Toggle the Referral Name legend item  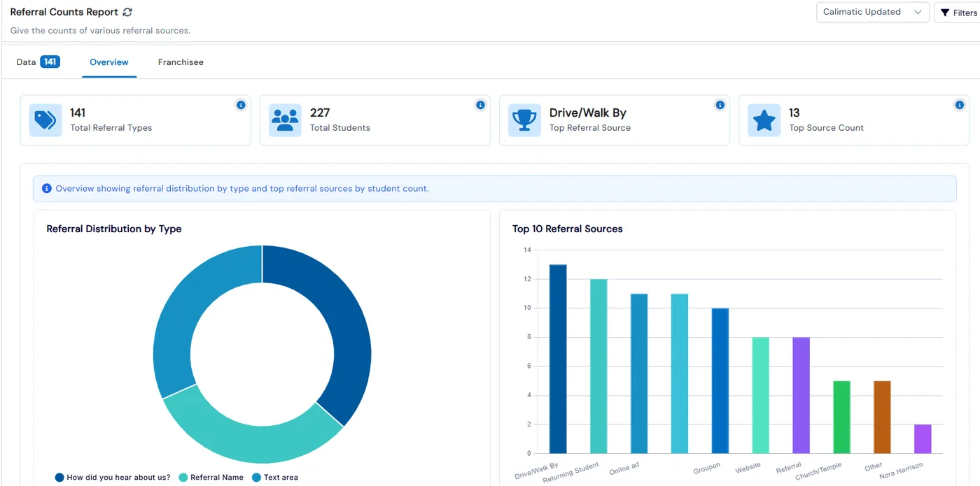(x=211, y=478)
